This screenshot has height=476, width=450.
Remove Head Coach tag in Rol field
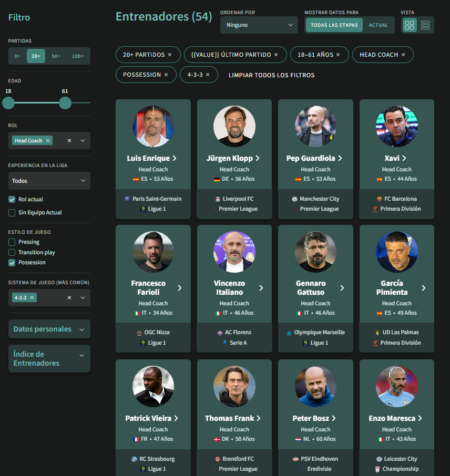[48, 141]
